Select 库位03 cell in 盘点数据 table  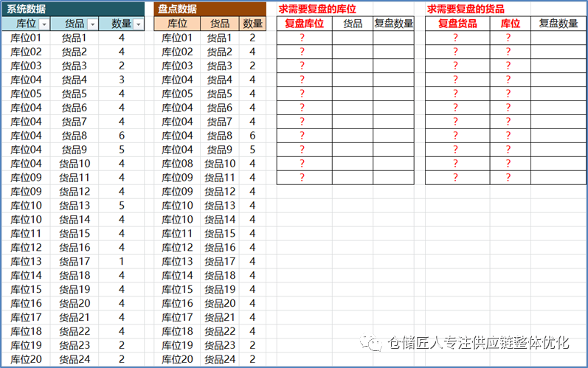[x=177, y=66]
